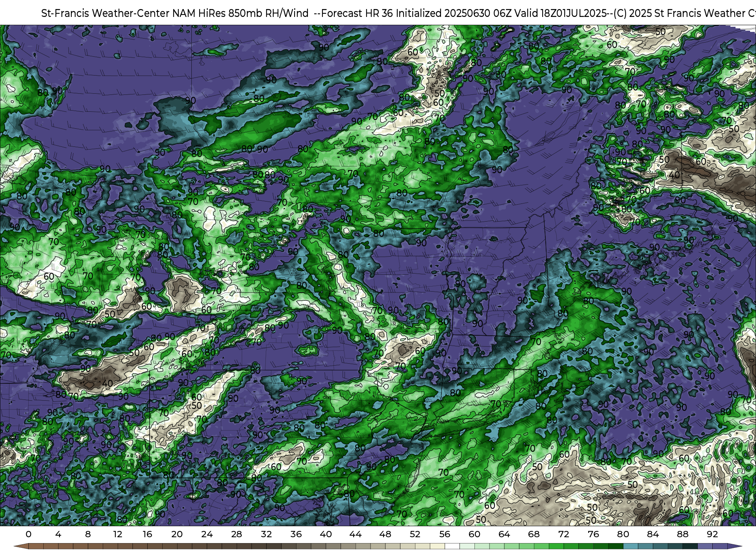Click the colorbar label '0'

coord(28,534)
